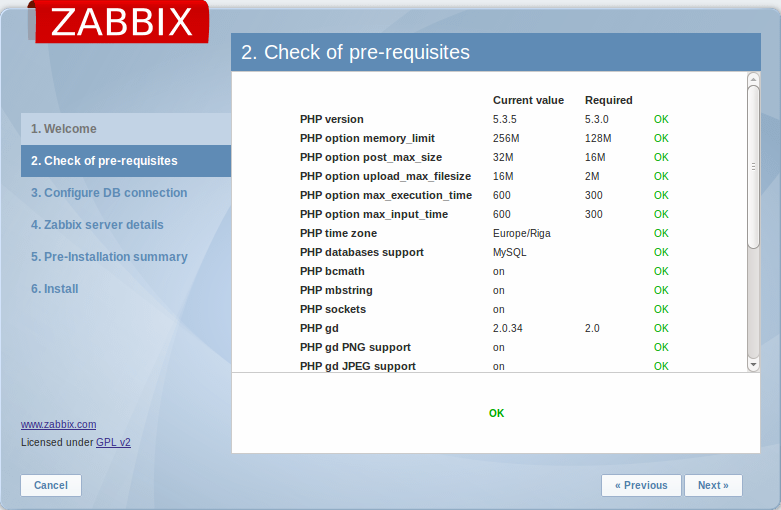Open the Welcome step
This screenshot has height=510, width=781.
coord(126,129)
